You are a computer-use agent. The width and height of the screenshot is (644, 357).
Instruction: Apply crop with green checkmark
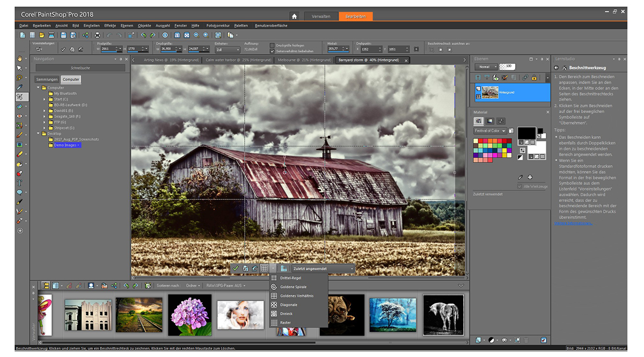pyautogui.click(x=235, y=268)
